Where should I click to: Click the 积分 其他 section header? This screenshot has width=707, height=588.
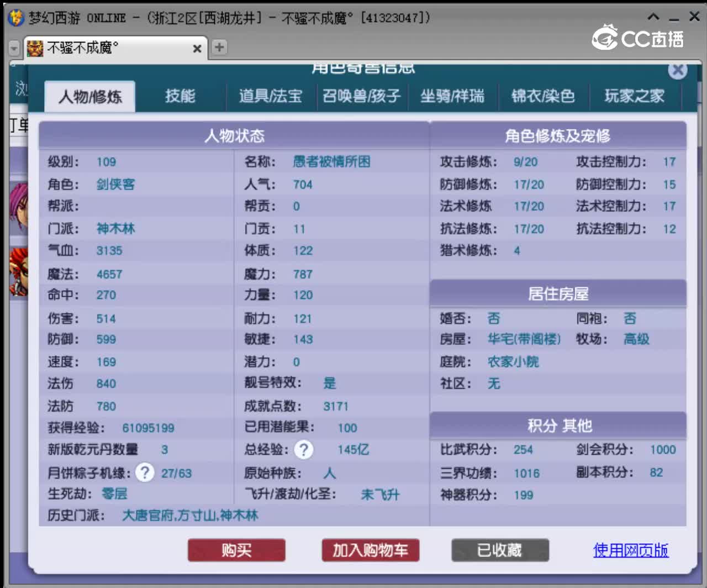coord(558,425)
